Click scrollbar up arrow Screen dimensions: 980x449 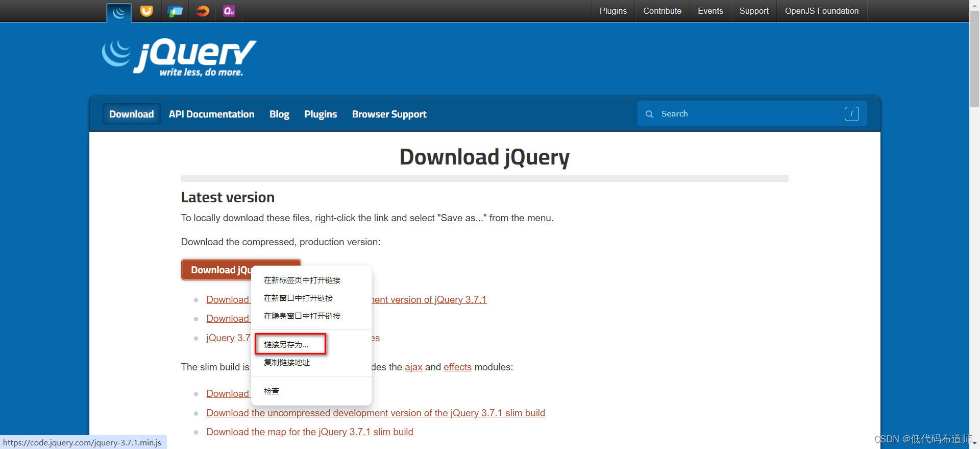point(974,5)
